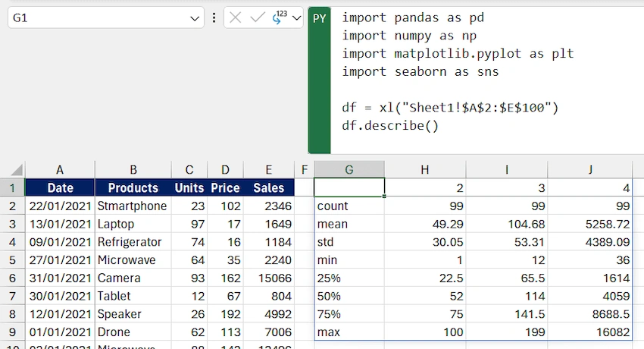Select std value 4389.09 cell
The width and height of the screenshot is (644, 349).
point(590,242)
